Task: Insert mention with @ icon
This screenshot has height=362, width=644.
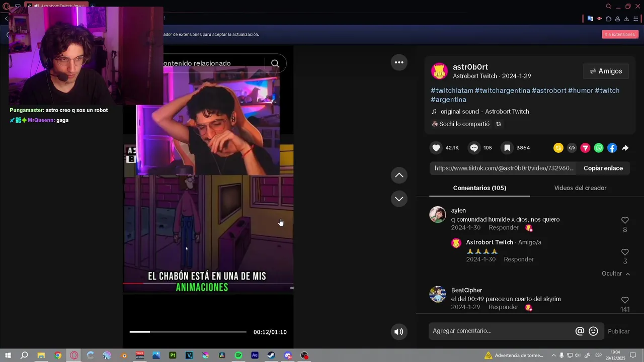Action: pos(580,331)
